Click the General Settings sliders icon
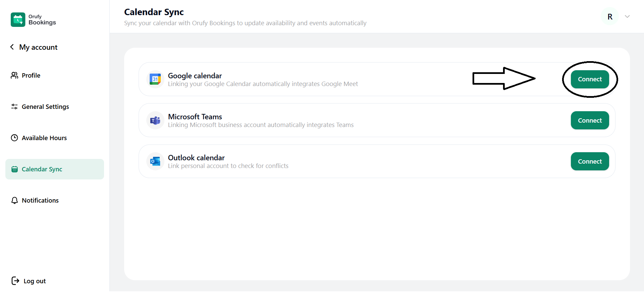 click(x=14, y=107)
